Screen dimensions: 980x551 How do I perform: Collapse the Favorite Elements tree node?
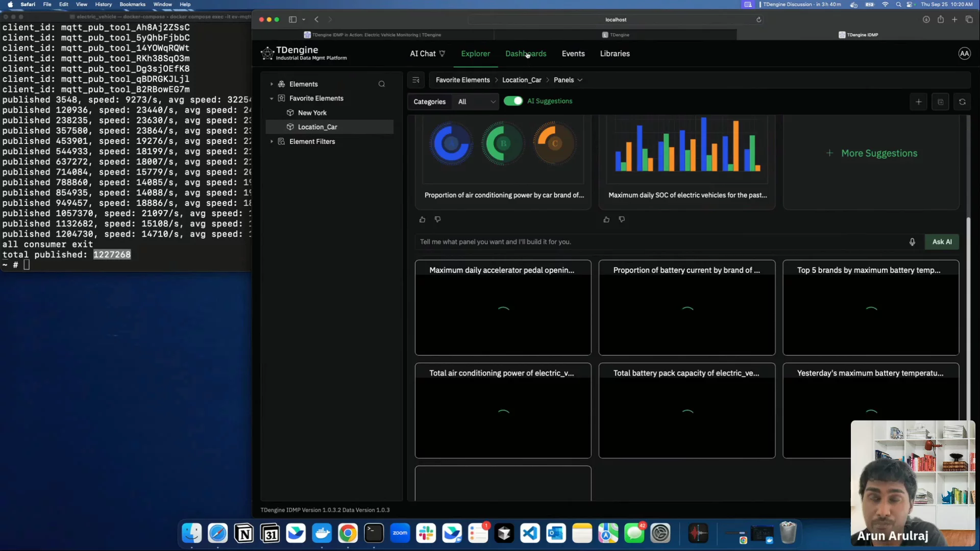(x=272, y=98)
